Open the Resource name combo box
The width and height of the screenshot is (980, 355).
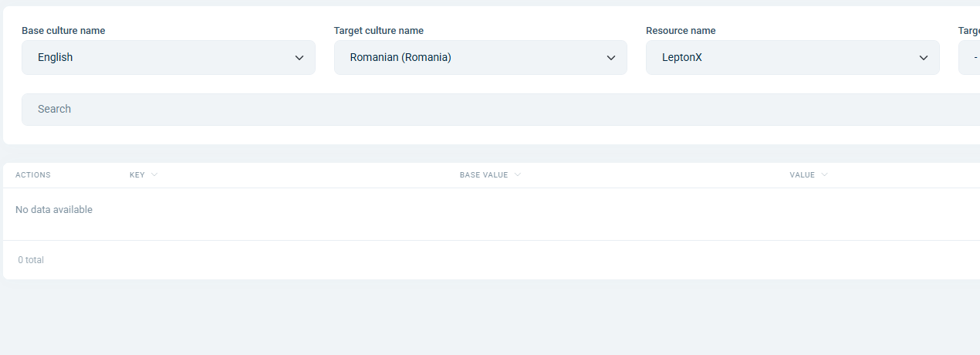792,58
